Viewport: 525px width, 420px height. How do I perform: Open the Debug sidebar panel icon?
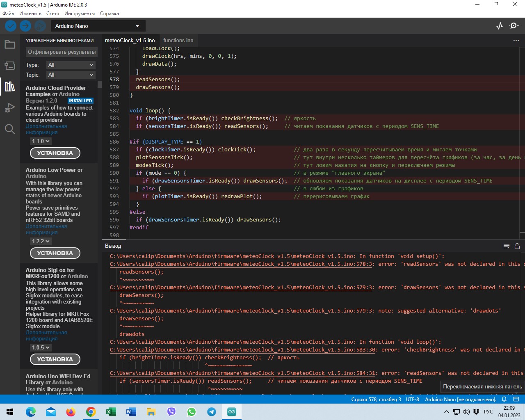[x=10, y=108]
